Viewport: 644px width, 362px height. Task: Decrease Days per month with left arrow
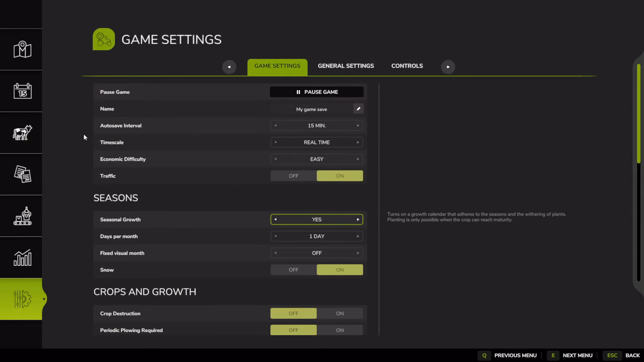point(275,236)
